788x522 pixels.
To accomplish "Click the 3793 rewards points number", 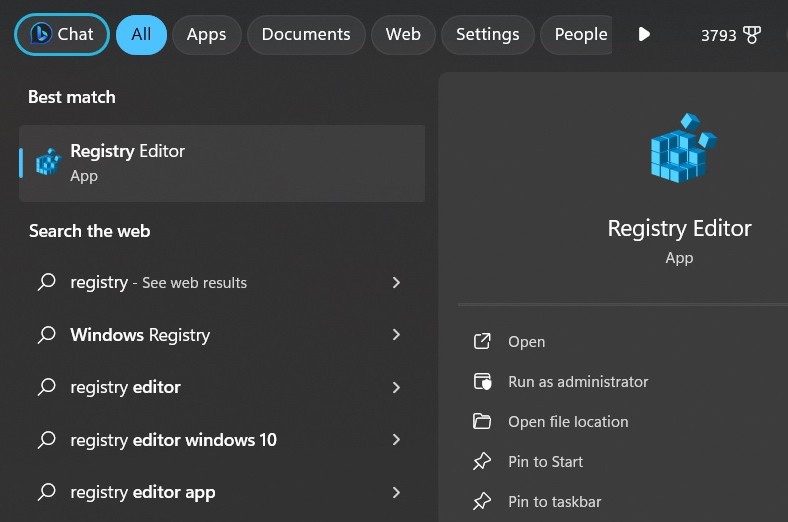I will click(x=718, y=36).
